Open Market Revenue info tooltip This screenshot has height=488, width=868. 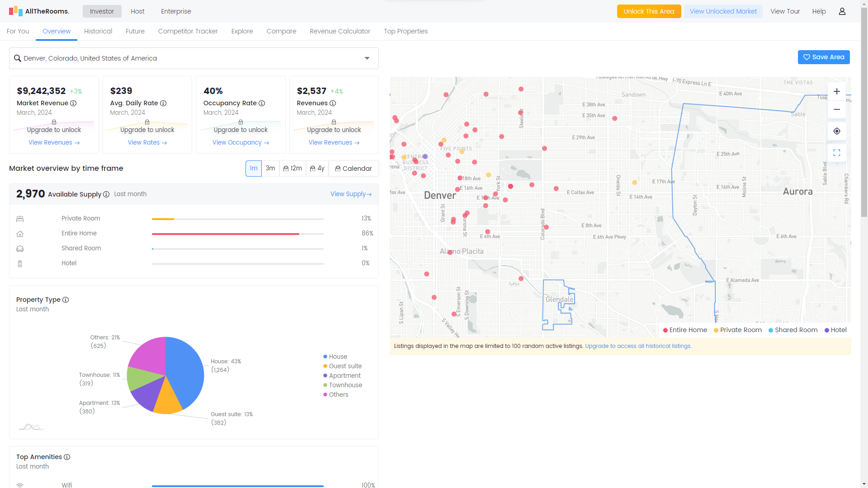pos(73,103)
